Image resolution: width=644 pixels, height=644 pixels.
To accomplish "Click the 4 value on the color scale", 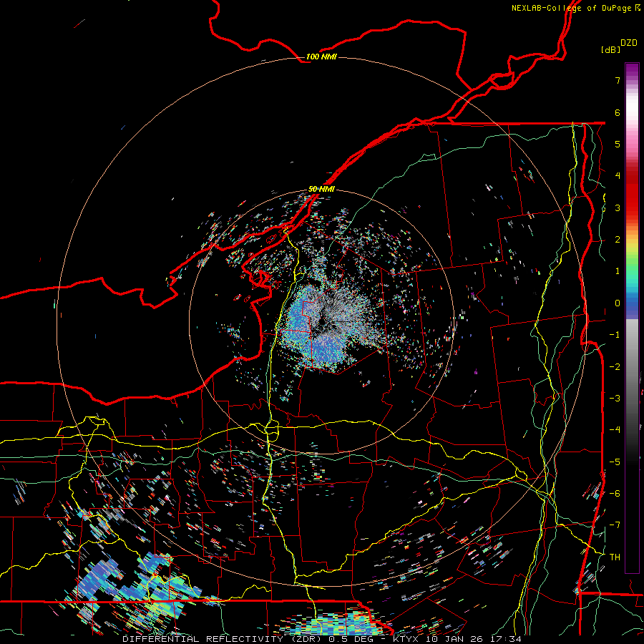I will pyautogui.click(x=618, y=176).
